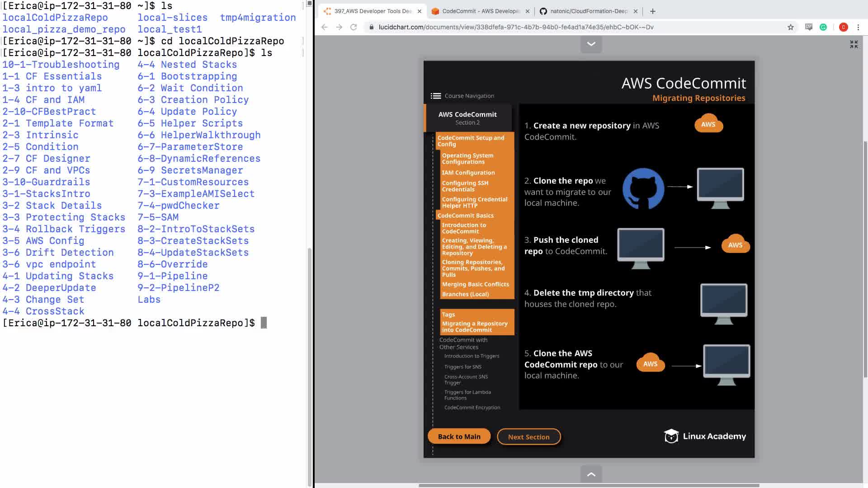The height and width of the screenshot is (488, 868).
Task: Reload the Lucidchart page
Action: 354,27
